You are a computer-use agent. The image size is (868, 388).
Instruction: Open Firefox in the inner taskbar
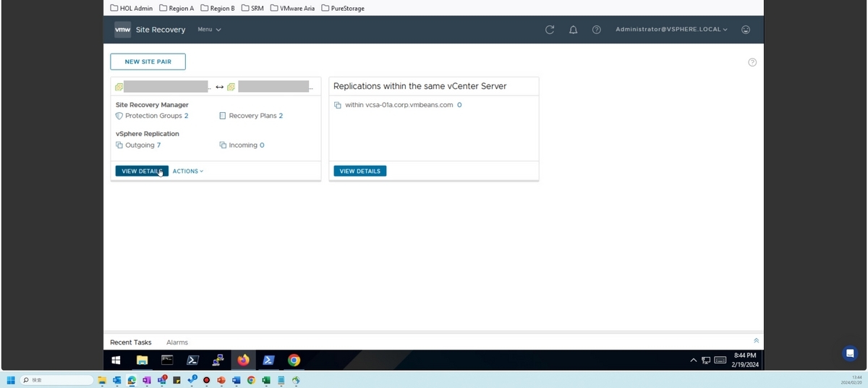pyautogui.click(x=243, y=360)
